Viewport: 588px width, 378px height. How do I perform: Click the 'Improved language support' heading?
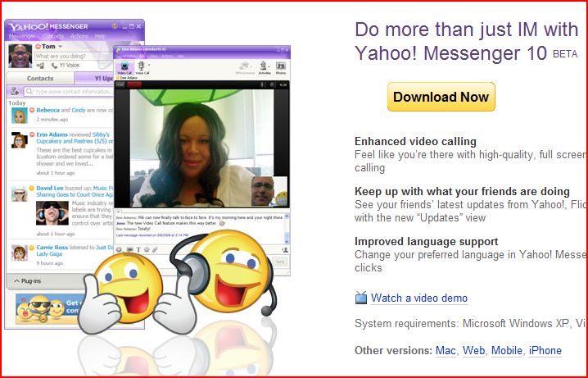(x=427, y=241)
